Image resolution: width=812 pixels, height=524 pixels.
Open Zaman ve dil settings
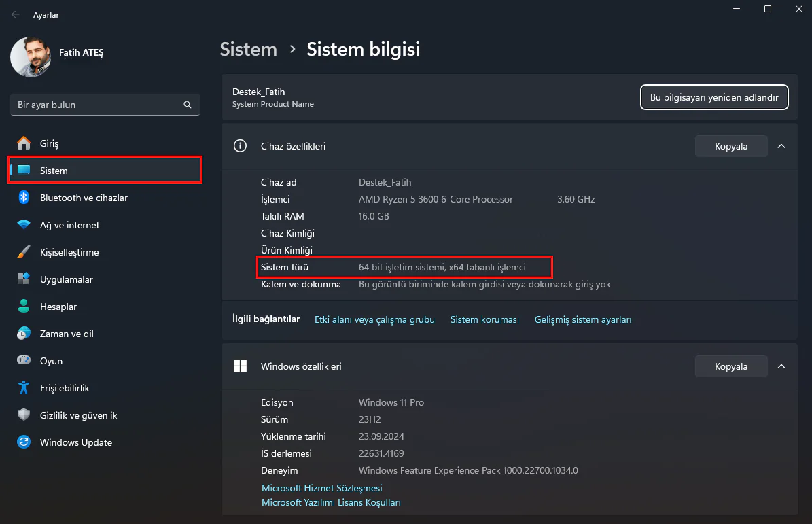click(x=69, y=334)
